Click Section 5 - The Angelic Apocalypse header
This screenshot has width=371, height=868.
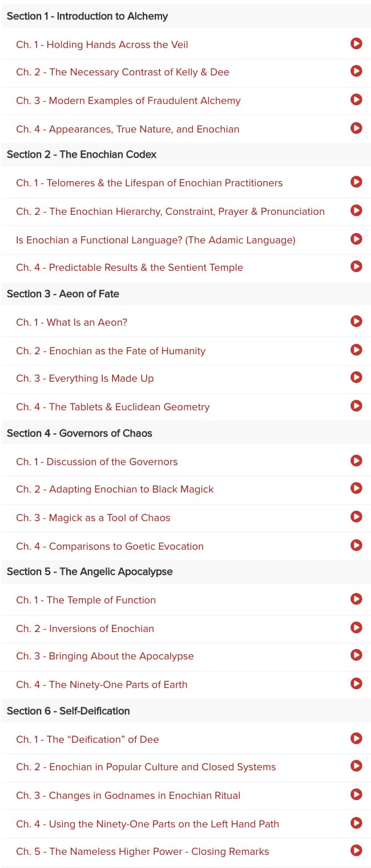90,571
